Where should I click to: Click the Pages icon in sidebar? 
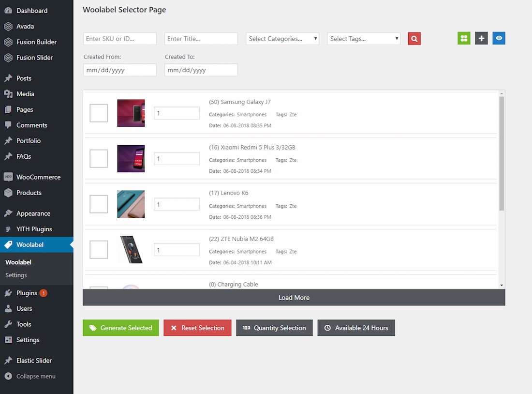8,109
